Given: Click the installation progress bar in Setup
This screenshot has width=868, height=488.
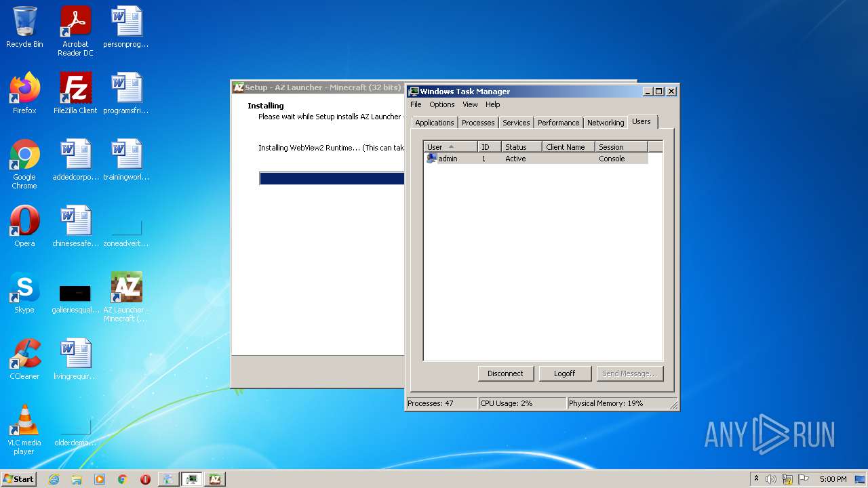Looking at the screenshot, I should (332, 178).
